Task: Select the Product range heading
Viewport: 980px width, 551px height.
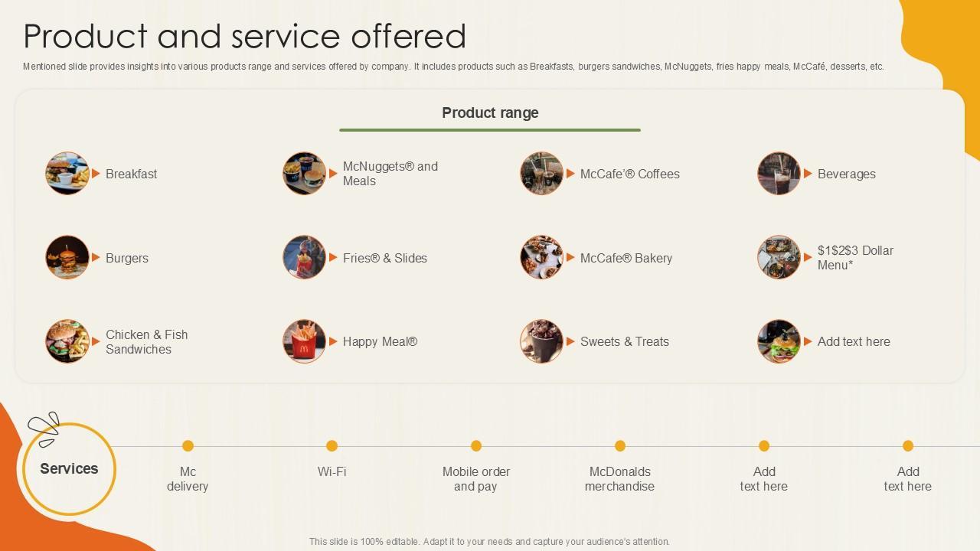Action: tap(490, 113)
